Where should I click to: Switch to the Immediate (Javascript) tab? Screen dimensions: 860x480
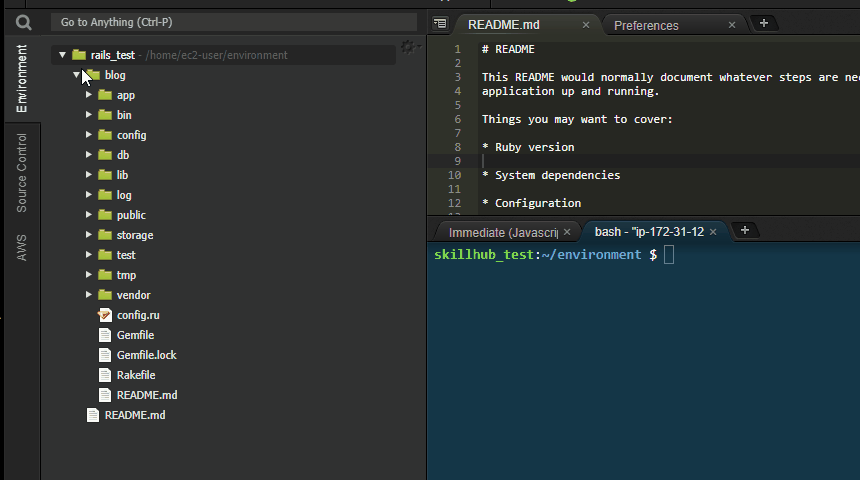[x=503, y=233]
